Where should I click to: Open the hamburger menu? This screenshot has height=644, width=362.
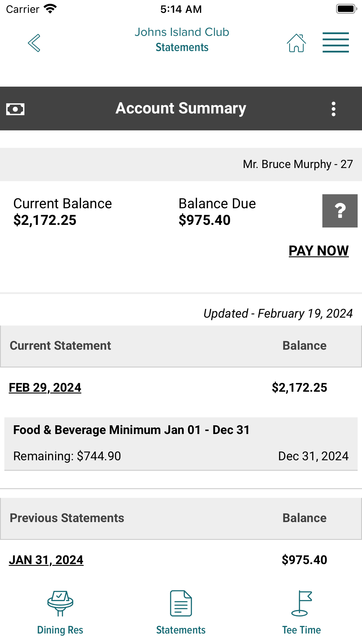pos(335,43)
